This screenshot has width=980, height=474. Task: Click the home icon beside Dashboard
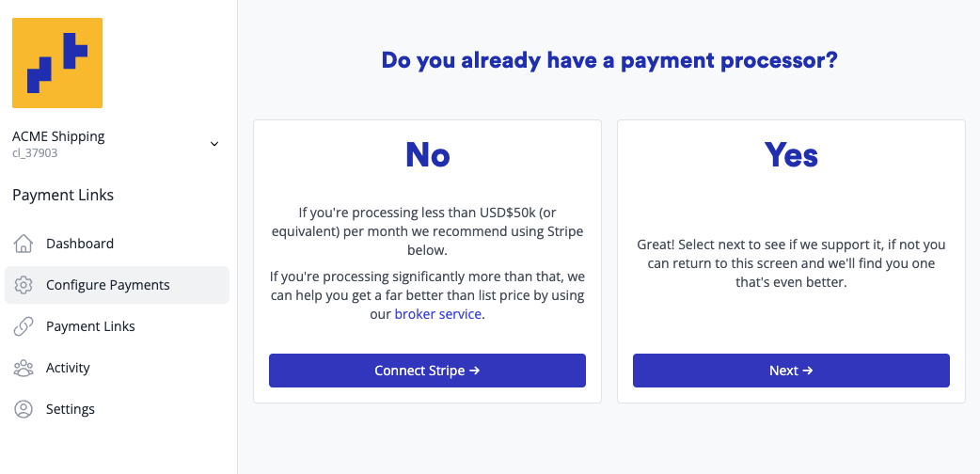pos(24,244)
